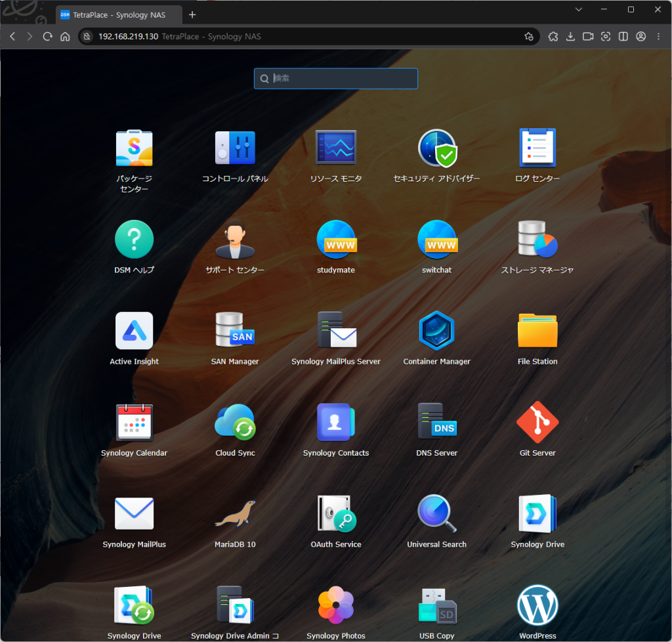This screenshot has width=672, height=642.
Task: Open File Station
Action: click(x=537, y=331)
